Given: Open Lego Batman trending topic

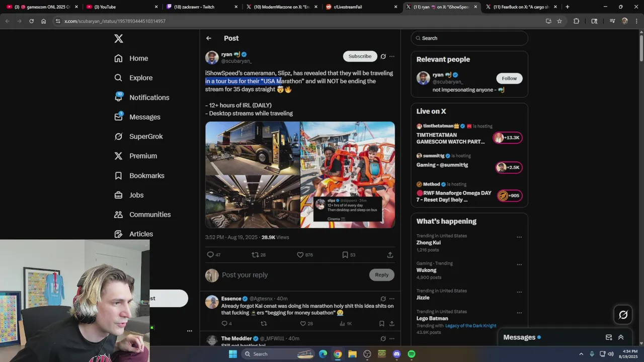Looking at the screenshot, I should 432,318.
